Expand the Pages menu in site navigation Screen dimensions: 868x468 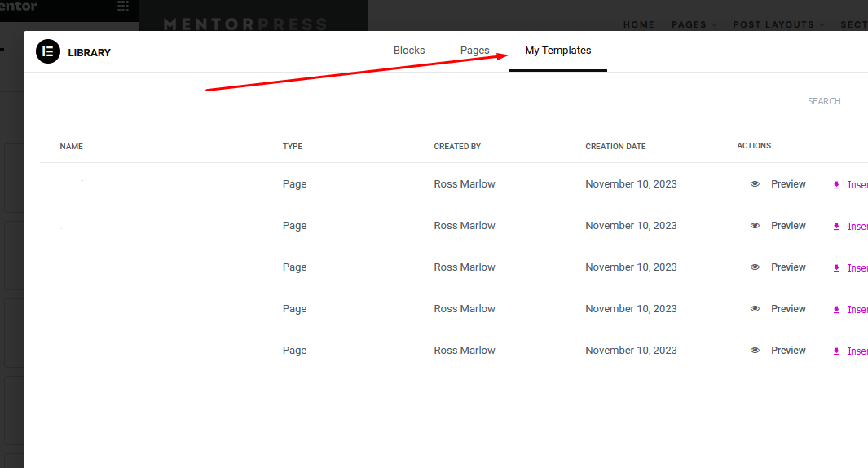coord(694,24)
